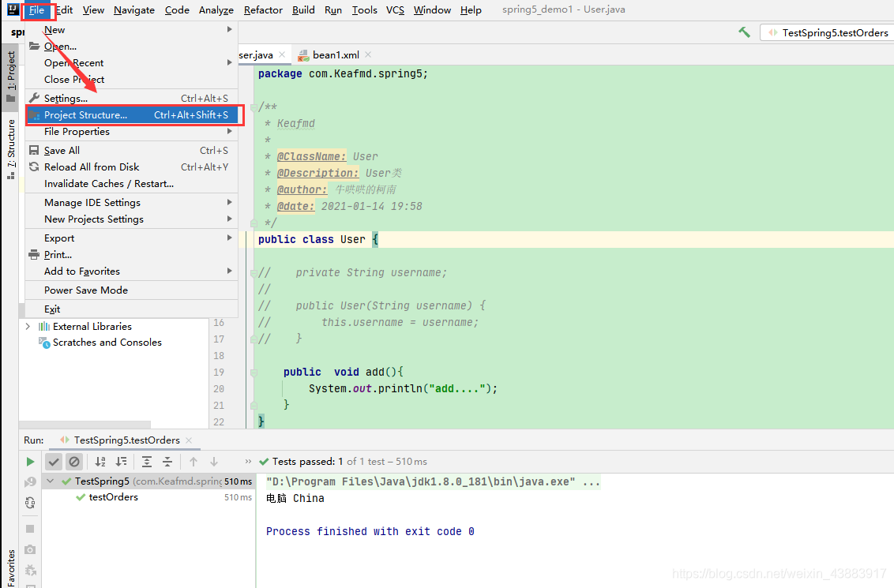This screenshot has width=894, height=588.
Task: Close the TestSpring5.testOrders run tab
Action: tap(189, 440)
